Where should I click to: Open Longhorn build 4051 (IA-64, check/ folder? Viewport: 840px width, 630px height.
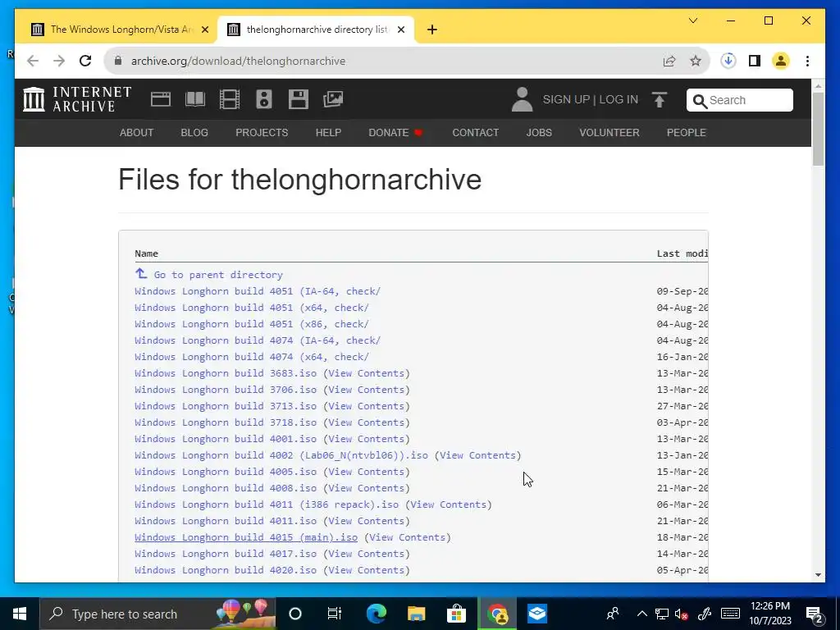click(x=258, y=291)
